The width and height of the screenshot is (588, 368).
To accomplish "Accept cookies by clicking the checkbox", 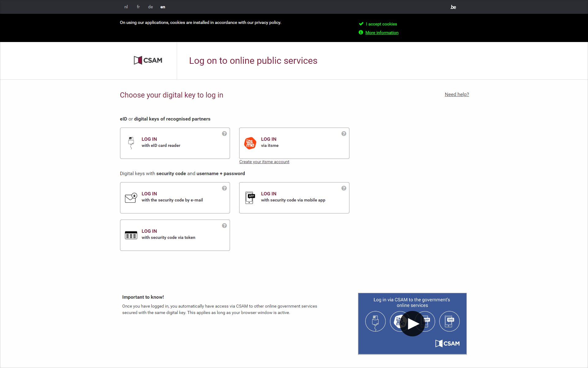I will [361, 24].
